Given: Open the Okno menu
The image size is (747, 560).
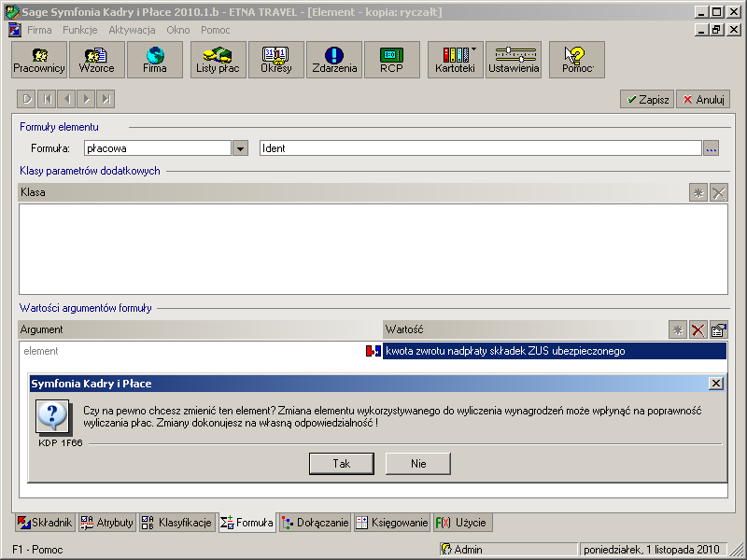Looking at the screenshot, I should pyautogui.click(x=178, y=30).
